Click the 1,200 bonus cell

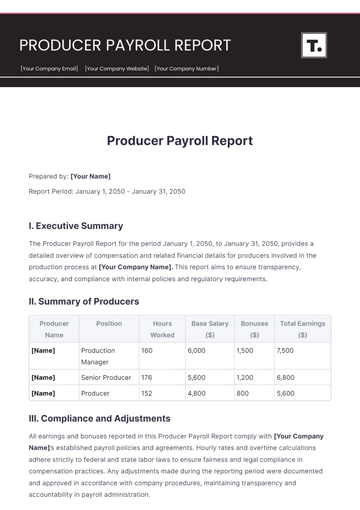tap(254, 377)
